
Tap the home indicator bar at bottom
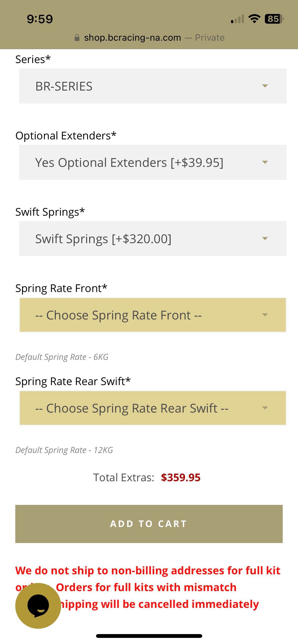click(149, 636)
